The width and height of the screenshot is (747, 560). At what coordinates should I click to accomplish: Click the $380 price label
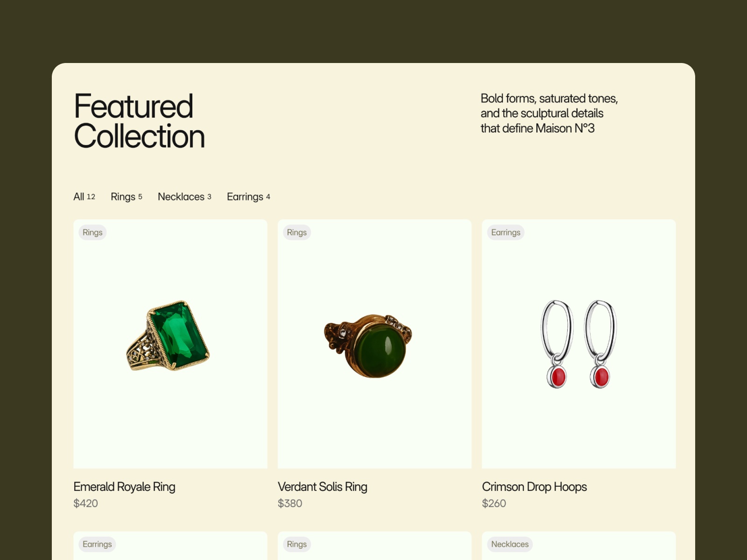coord(290,504)
